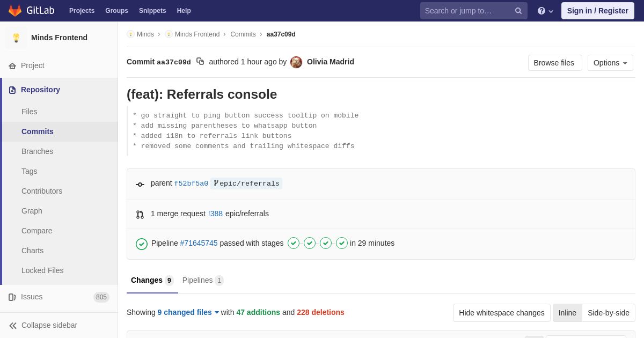Open the fourth pipeline stage check icon
This screenshot has width=644, height=338.
(x=342, y=243)
